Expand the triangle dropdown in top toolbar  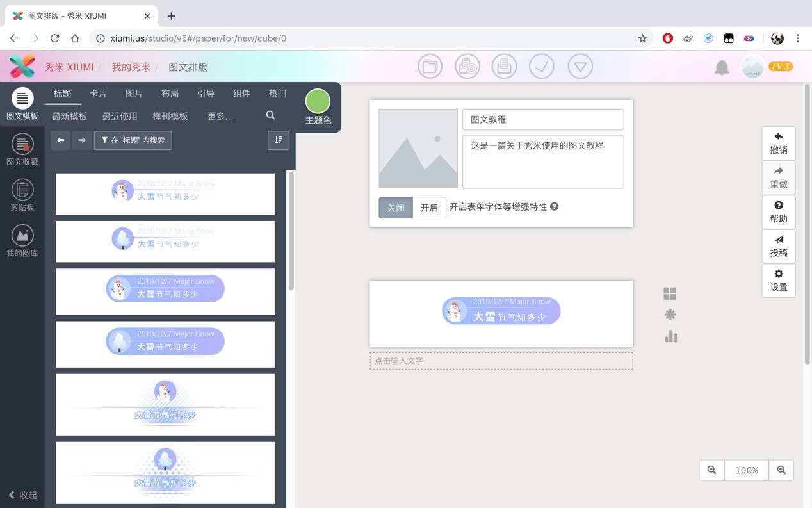tap(580, 67)
